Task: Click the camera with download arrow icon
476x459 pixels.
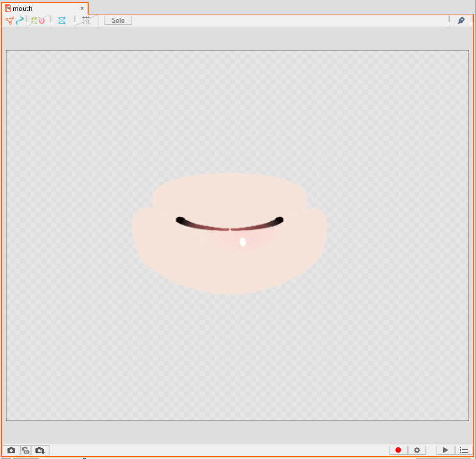Action: (x=40, y=450)
